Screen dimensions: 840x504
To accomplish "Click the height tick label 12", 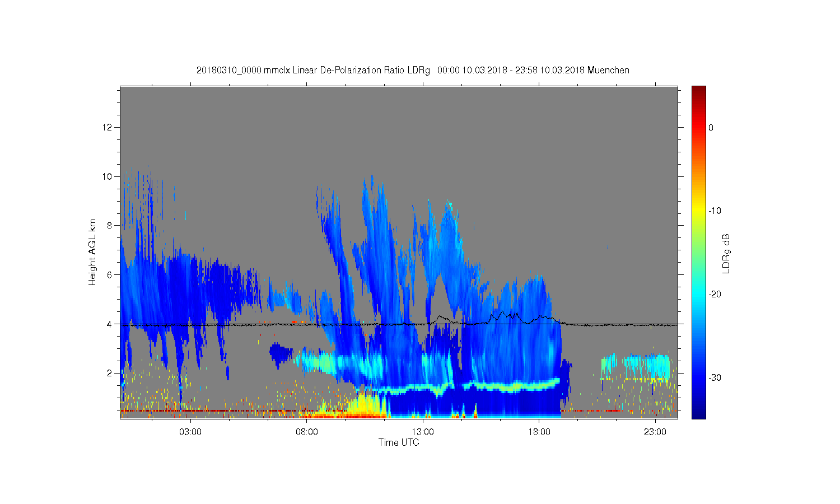I will (x=108, y=127).
